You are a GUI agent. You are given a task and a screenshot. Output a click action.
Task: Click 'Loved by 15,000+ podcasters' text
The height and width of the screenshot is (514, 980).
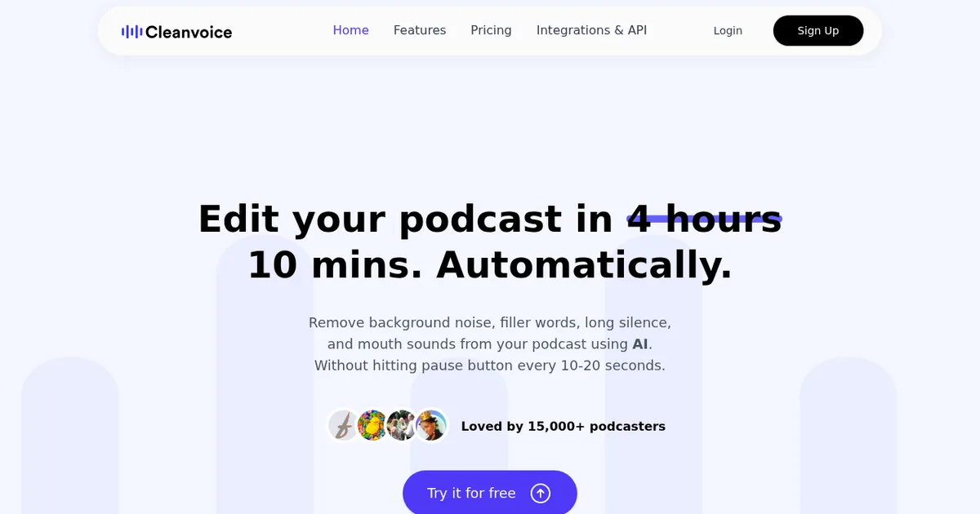563,426
